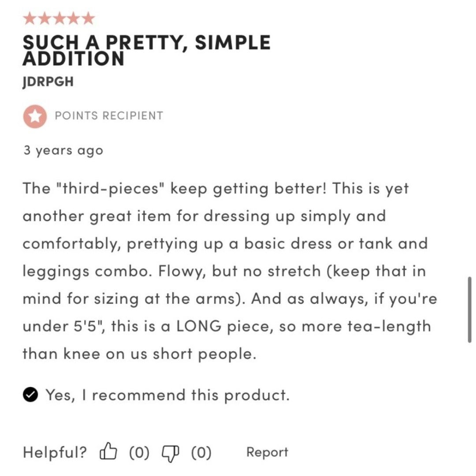The image size is (476, 476).
Task: Click the black recommend checkmark icon
Action: [x=30, y=394]
